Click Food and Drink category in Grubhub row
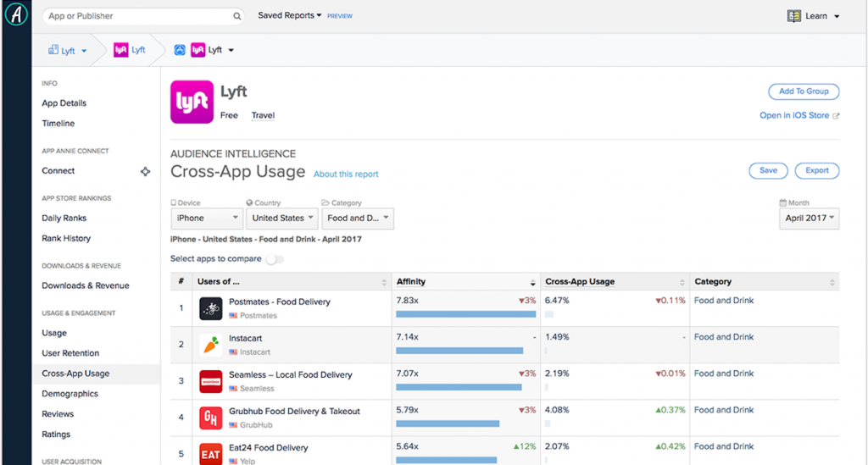868x465 pixels. 724,410
